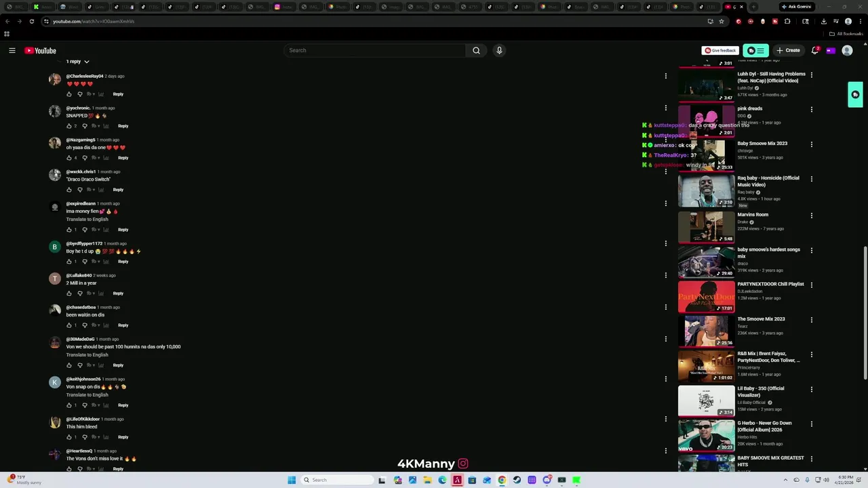
Task: Open the Windows Start menu
Action: point(292,480)
